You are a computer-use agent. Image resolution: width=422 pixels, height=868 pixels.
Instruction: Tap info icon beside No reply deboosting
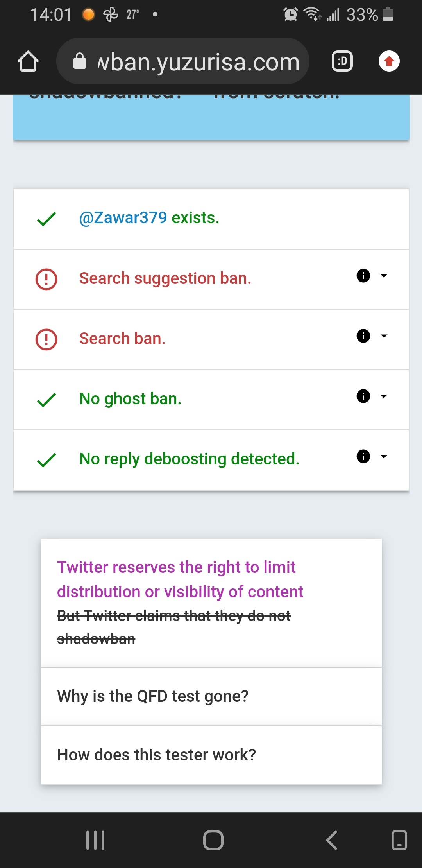[x=363, y=456]
